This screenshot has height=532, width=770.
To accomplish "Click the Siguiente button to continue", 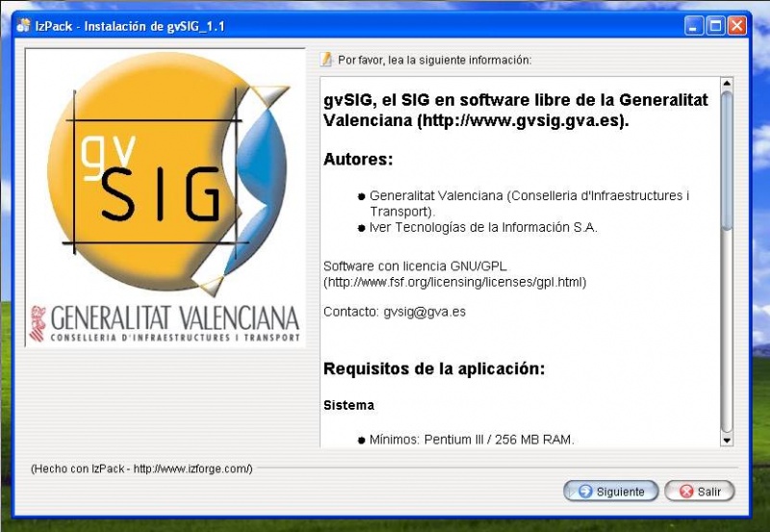I will click(x=611, y=492).
